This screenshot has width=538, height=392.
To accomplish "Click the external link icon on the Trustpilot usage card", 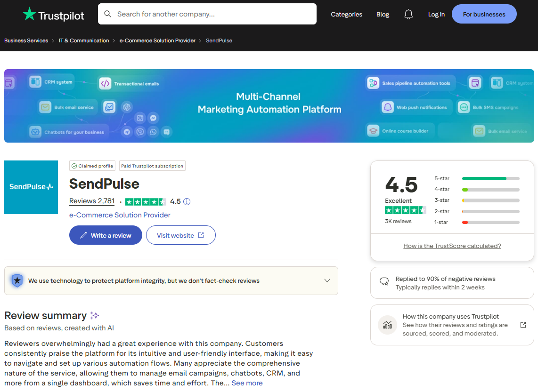I will pos(523,325).
